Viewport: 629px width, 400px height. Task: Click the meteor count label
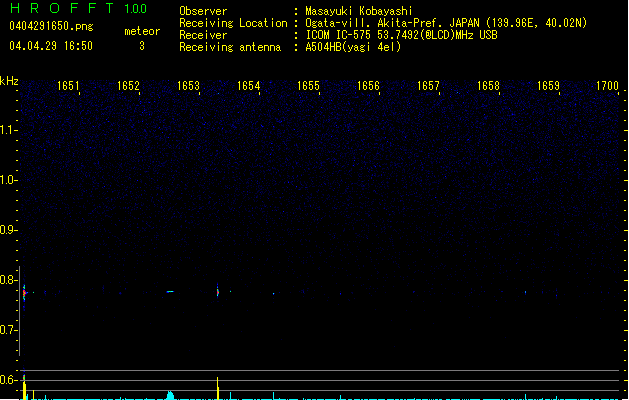142,31
